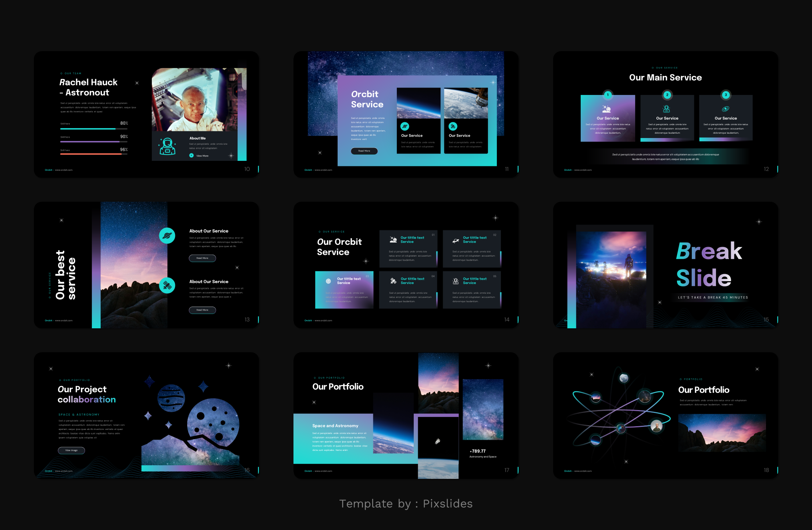Select the number 2 badge on Our Main Service
The height and width of the screenshot is (530, 812).
pyautogui.click(x=667, y=95)
